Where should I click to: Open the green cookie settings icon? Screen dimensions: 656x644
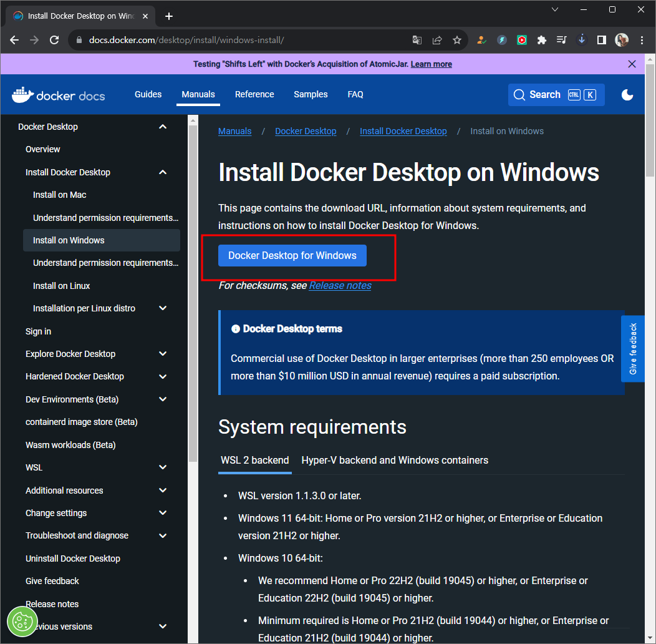click(x=22, y=622)
